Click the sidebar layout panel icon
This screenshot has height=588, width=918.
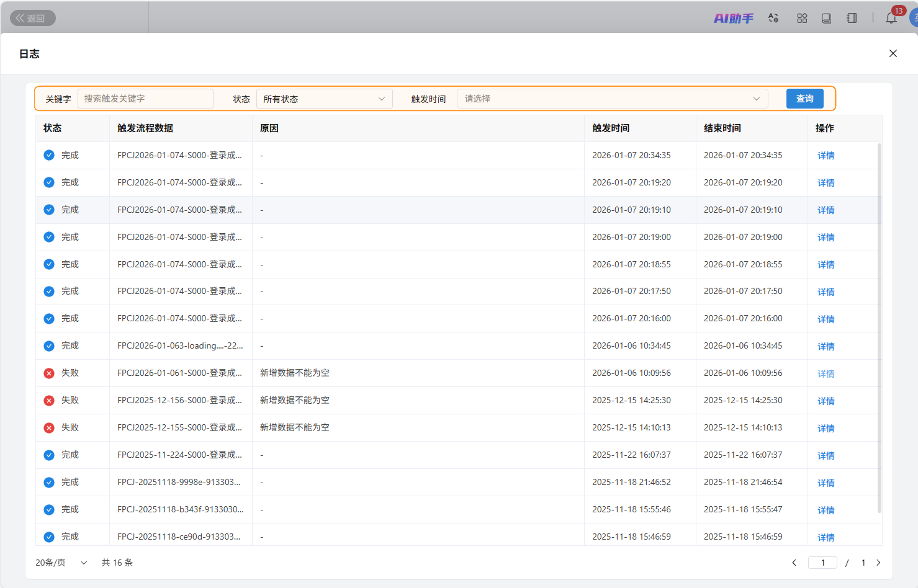(x=851, y=18)
